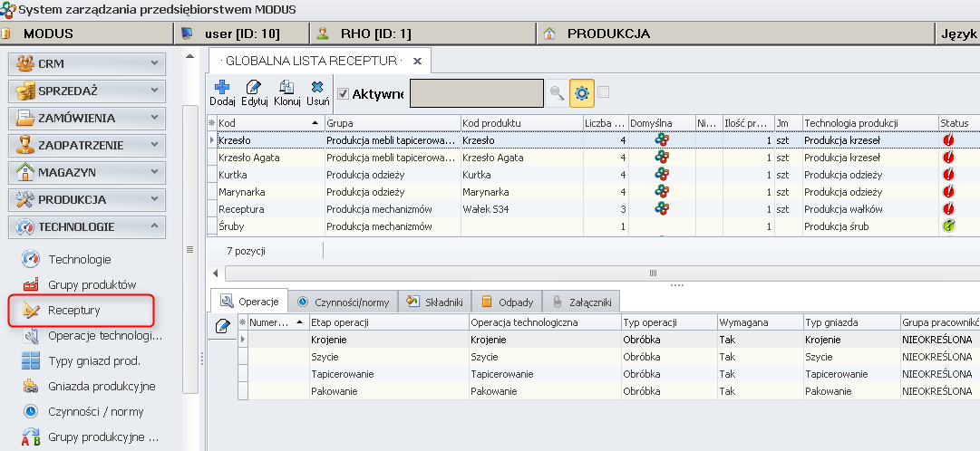
Task: Click the MODUS header button
Action: pos(86,34)
